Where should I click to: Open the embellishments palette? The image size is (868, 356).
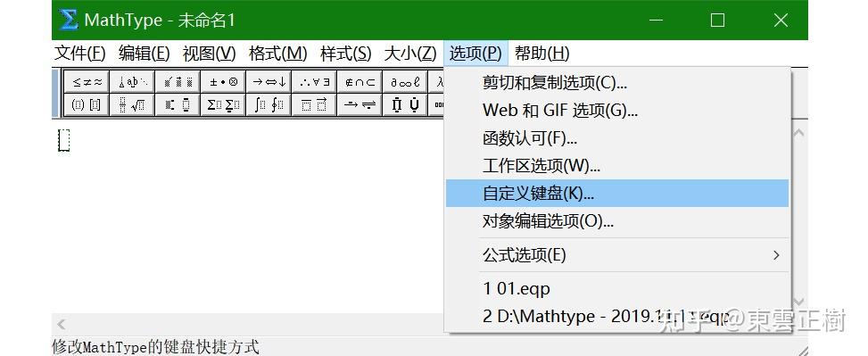click(x=178, y=82)
